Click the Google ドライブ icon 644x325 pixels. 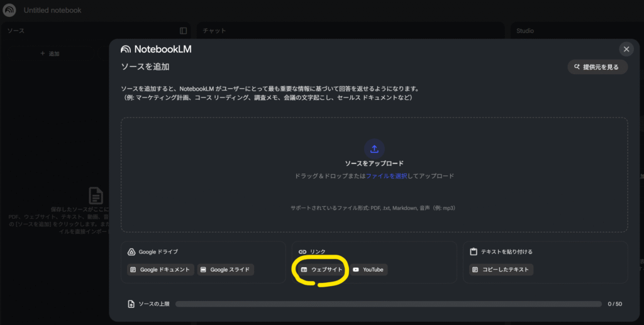(x=131, y=252)
